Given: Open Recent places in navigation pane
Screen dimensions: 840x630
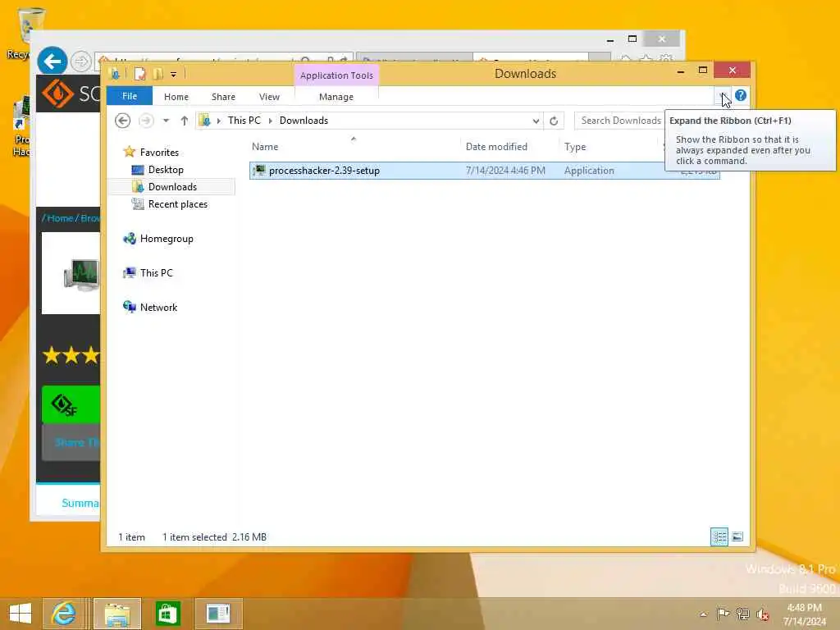Looking at the screenshot, I should [178, 204].
